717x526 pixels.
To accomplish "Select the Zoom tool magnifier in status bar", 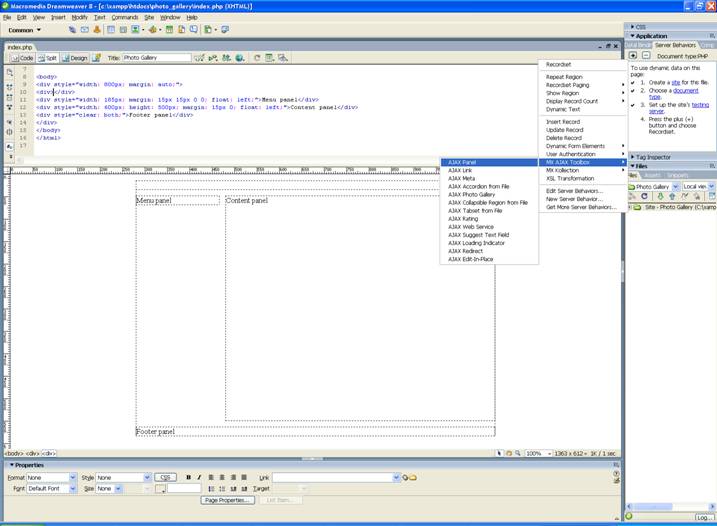I will tap(518, 453).
